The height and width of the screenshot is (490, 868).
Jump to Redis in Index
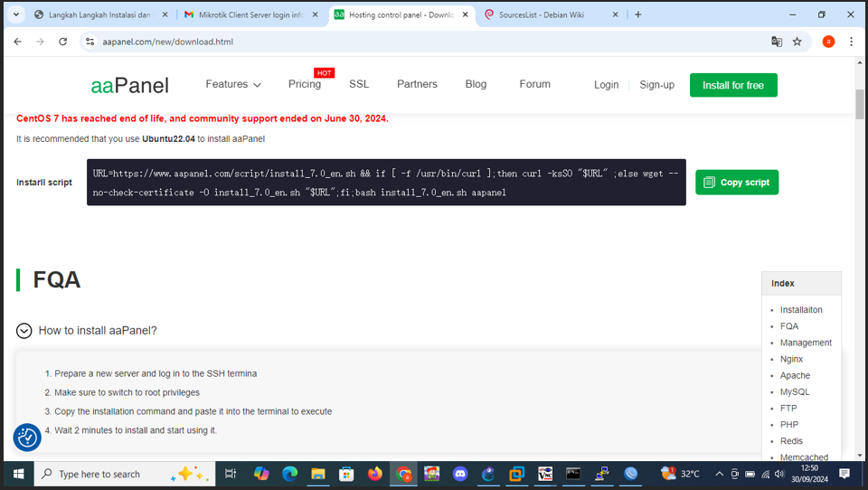[x=791, y=441]
